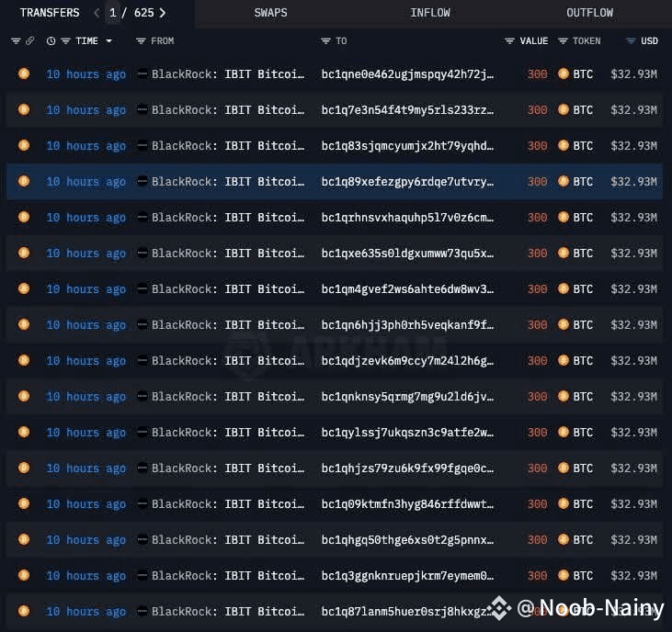
Task: Open address bc1qnknsy5qrmg7mg9u2ld6jv
Action: [407, 397]
